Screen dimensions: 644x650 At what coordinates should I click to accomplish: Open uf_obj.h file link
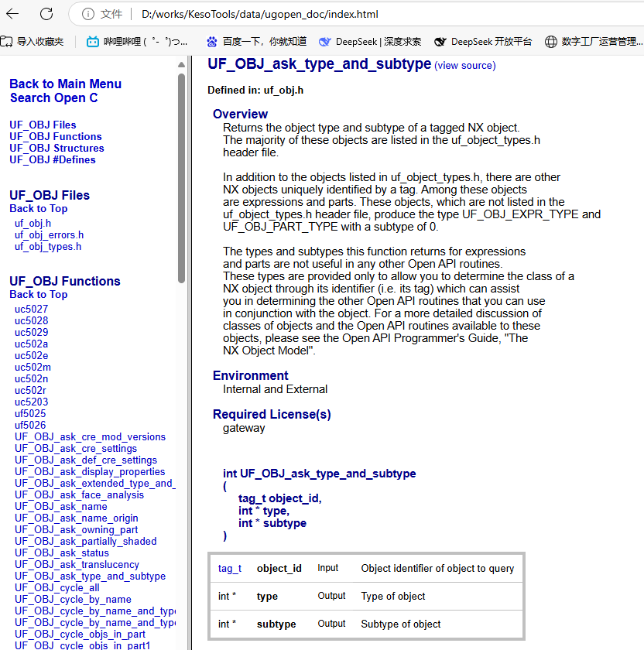pos(33,224)
